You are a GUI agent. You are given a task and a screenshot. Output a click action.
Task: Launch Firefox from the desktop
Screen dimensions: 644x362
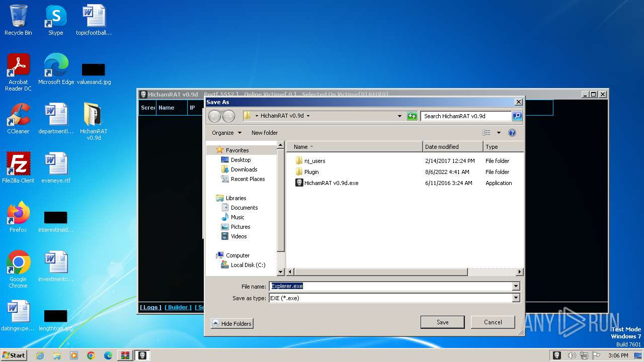click(18, 217)
